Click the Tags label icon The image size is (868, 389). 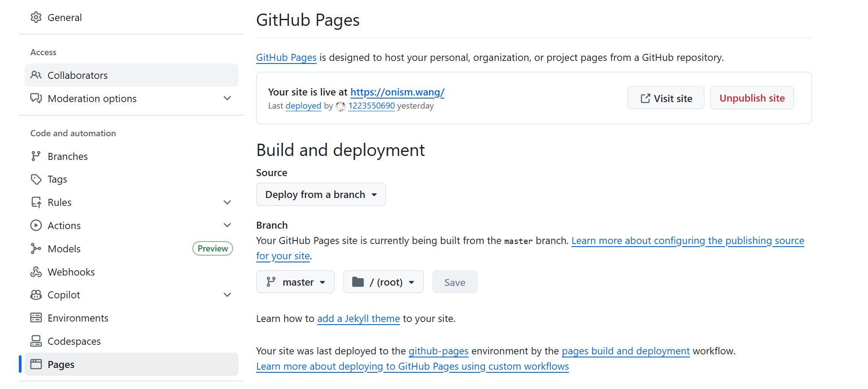[36, 180]
